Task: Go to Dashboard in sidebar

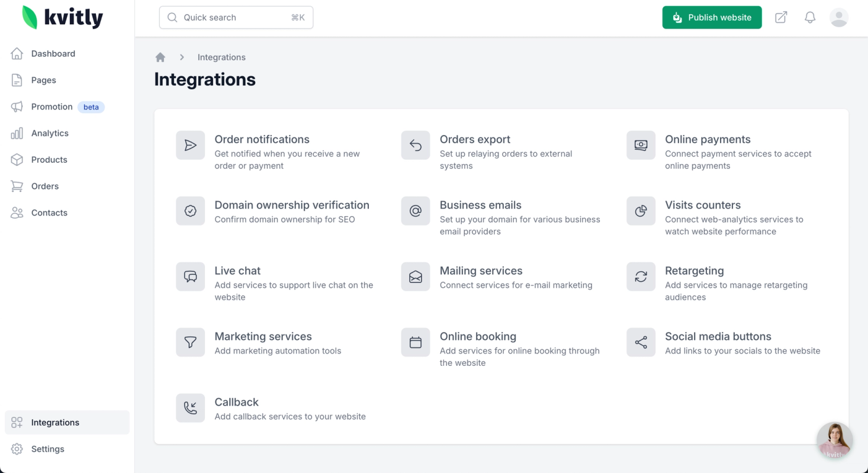Action: click(x=53, y=54)
